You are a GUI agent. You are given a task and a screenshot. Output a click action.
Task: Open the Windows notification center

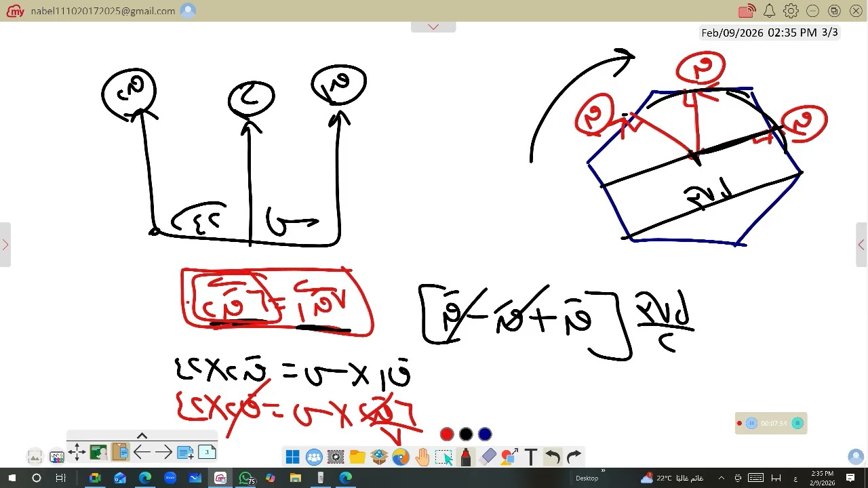pos(851,478)
